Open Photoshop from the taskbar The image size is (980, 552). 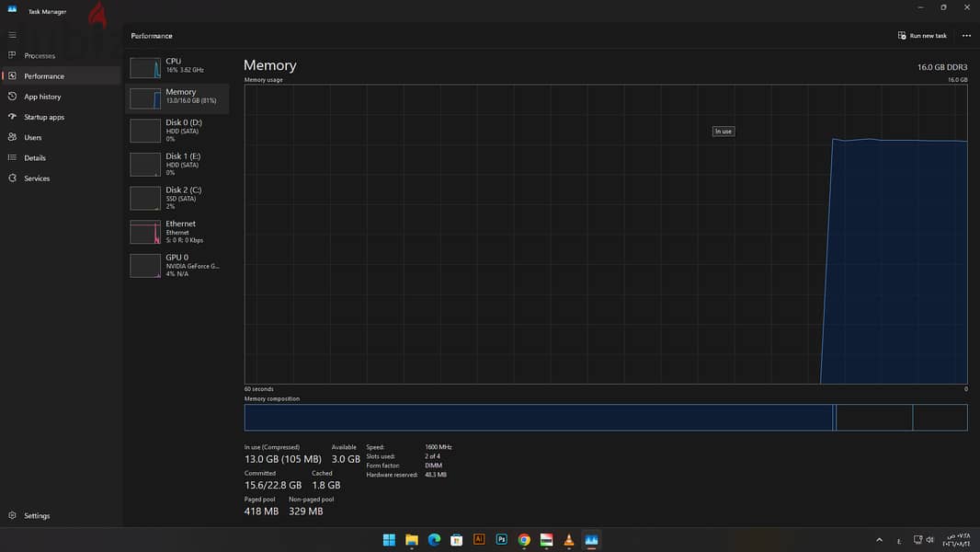(x=501, y=539)
